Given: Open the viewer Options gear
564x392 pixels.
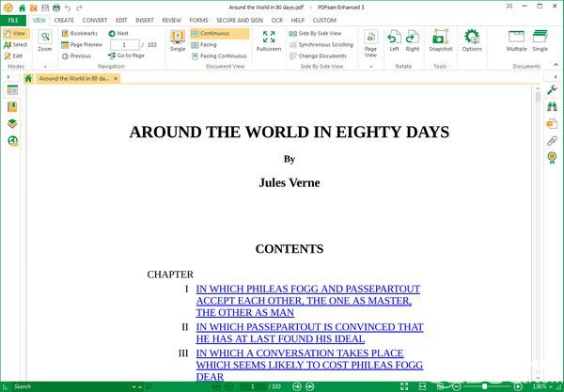Looking at the screenshot, I should coord(472,40).
